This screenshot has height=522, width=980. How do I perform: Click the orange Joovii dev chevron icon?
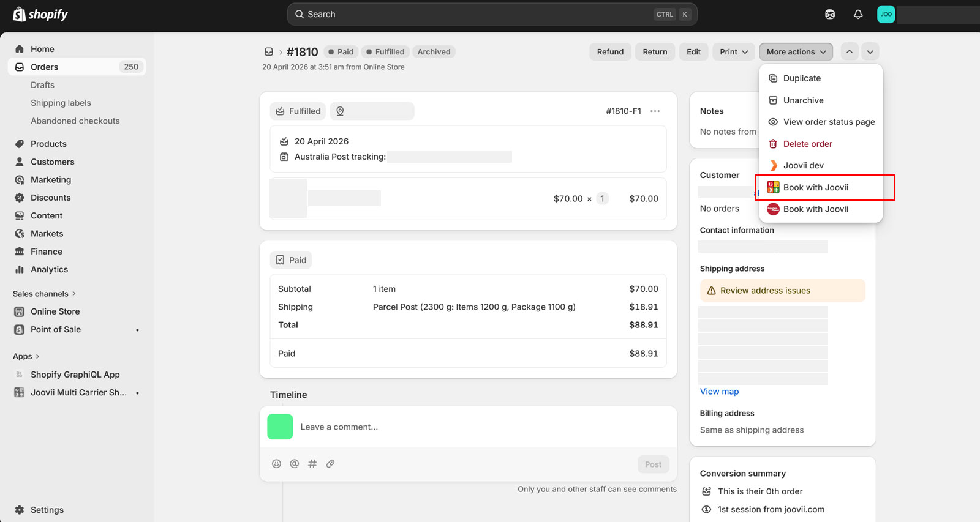tap(774, 166)
